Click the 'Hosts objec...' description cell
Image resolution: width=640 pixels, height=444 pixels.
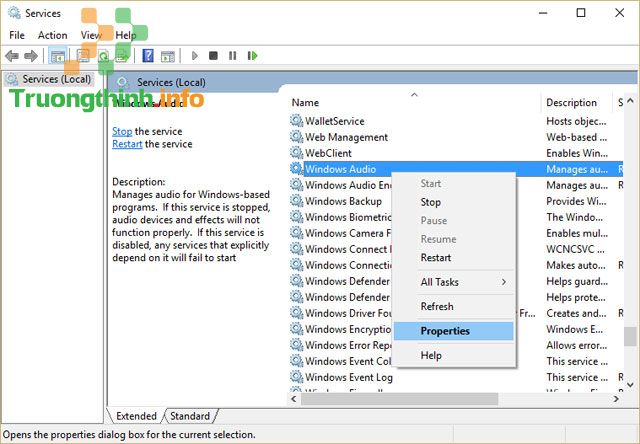[x=576, y=121]
